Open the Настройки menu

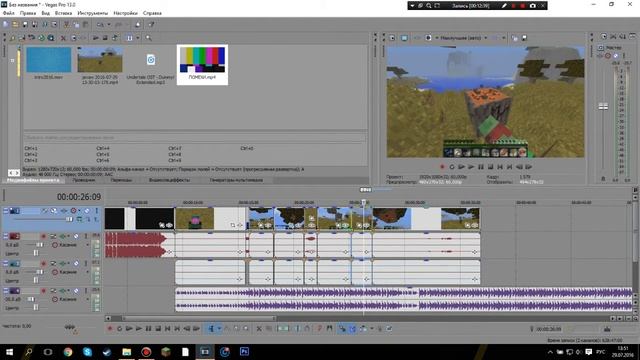[125, 13]
